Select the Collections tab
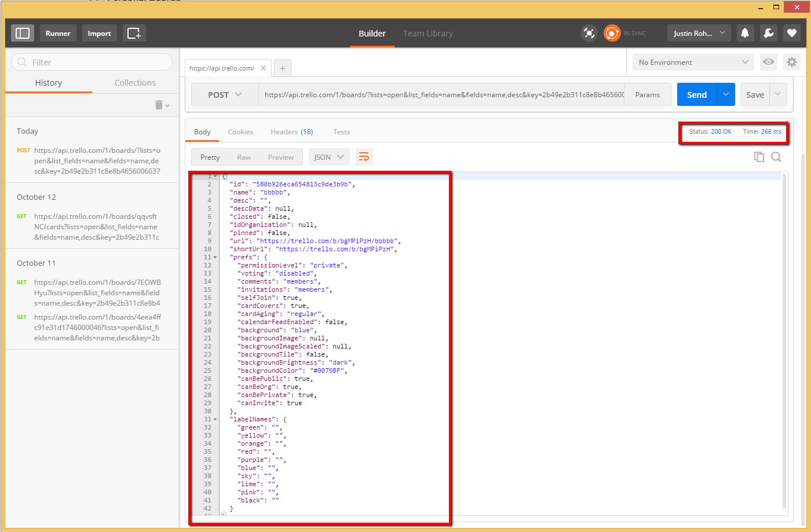 (x=135, y=83)
